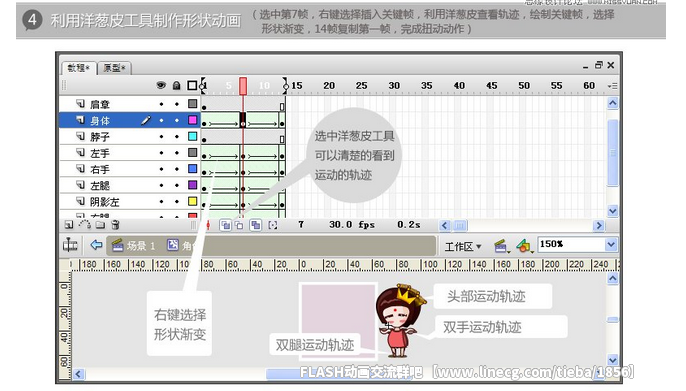
Task: Select the 右手 layer name
Action: tap(100, 170)
